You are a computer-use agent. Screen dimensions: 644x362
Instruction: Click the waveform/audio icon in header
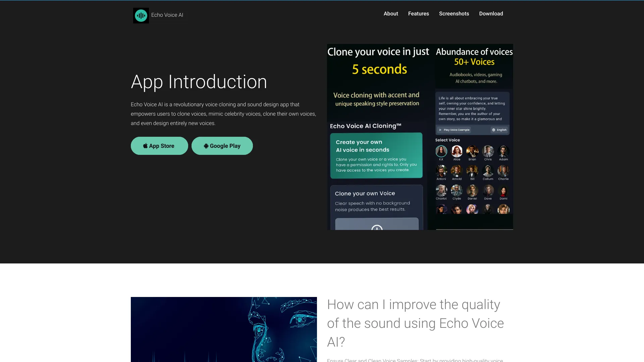(141, 15)
